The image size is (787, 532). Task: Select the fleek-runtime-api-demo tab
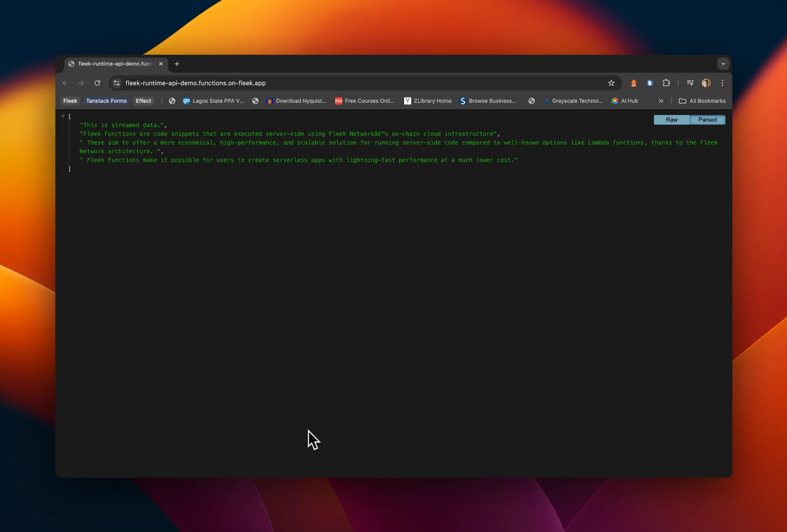pos(115,64)
